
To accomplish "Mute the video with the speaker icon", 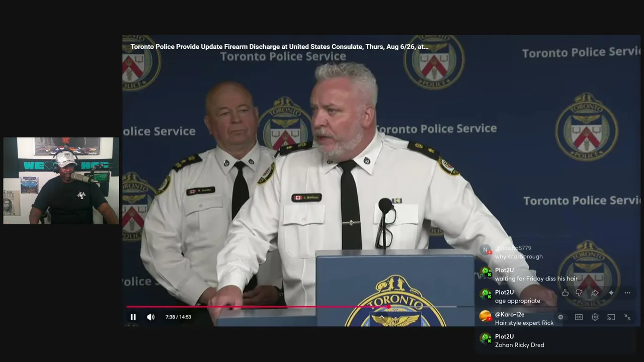I will (150, 317).
